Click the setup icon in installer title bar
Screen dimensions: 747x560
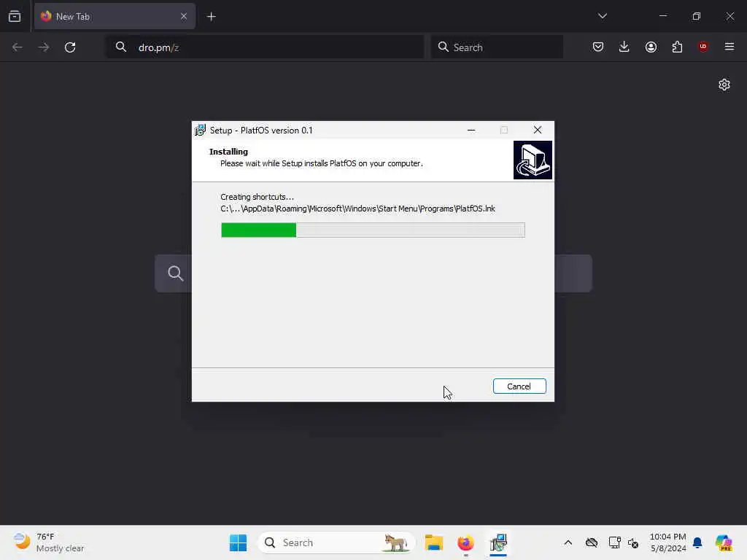tap(200, 130)
